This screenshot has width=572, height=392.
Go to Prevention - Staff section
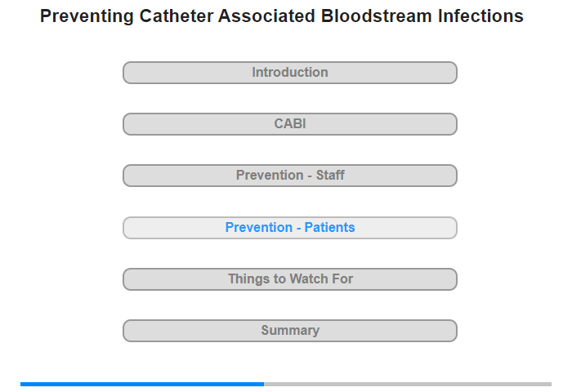click(289, 176)
